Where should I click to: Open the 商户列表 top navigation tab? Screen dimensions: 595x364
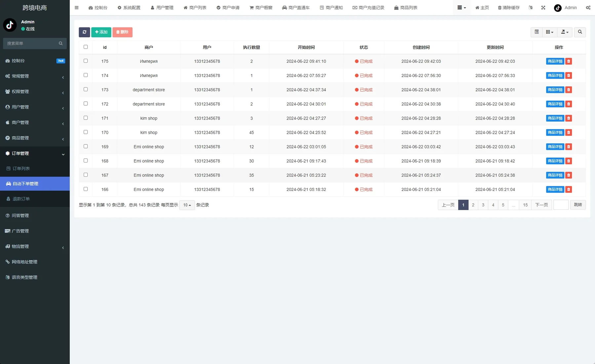(x=195, y=8)
